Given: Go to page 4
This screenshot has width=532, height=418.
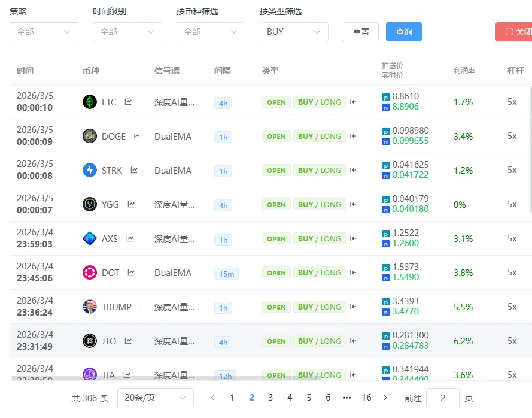Looking at the screenshot, I should [290, 398].
